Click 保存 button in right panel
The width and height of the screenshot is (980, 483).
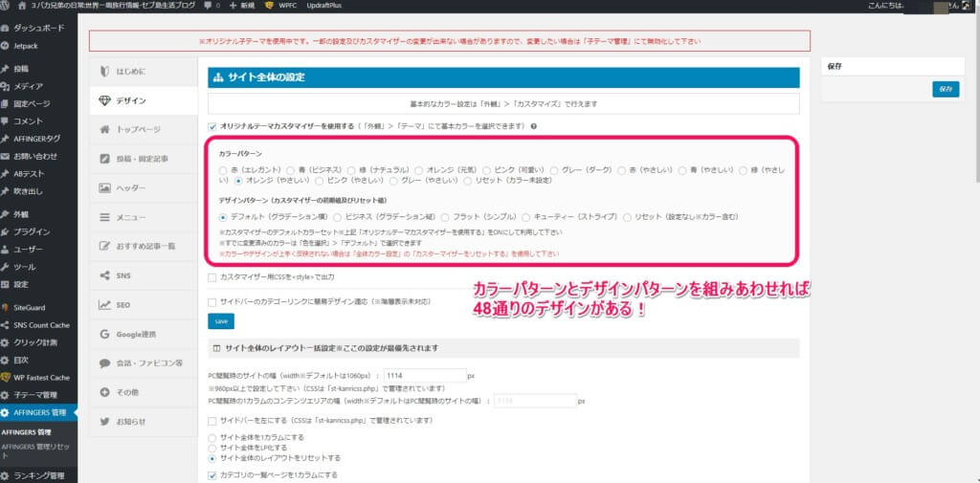click(x=946, y=89)
